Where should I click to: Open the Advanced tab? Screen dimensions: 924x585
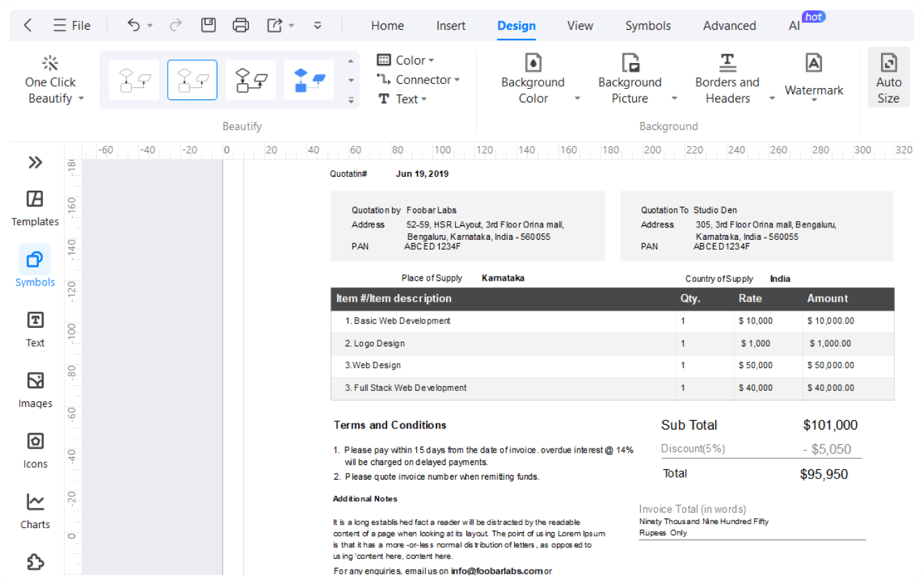[x=729, y=26]
